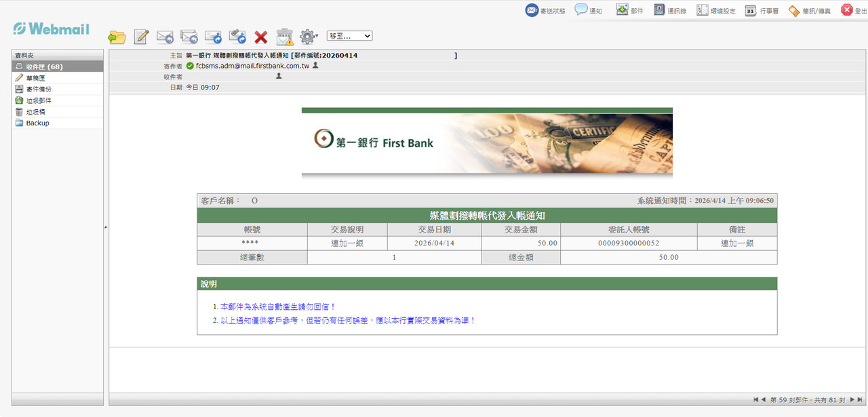Click the 媒體劃撥轉帳代發入帳通知 table title
The height and width of the screenshot is (417, 868).
pyautogui.click(x=487, y=216)
